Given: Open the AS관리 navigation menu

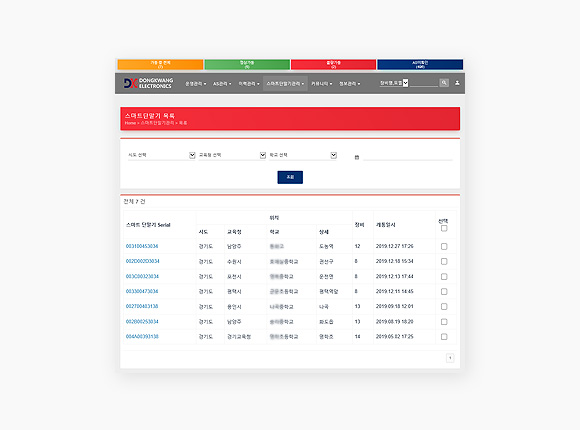Looking at the screenshot, I should pos(222,84).
